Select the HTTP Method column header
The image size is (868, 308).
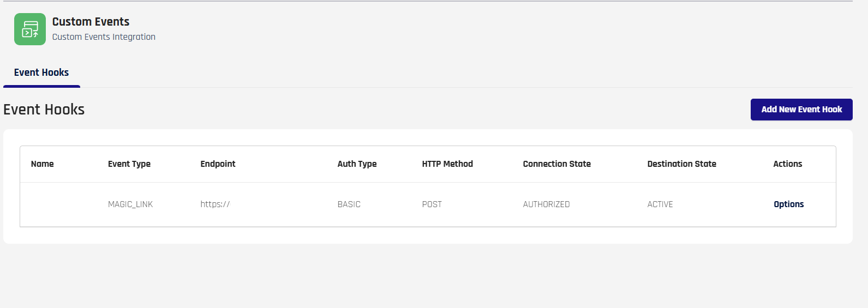point(447,164)
